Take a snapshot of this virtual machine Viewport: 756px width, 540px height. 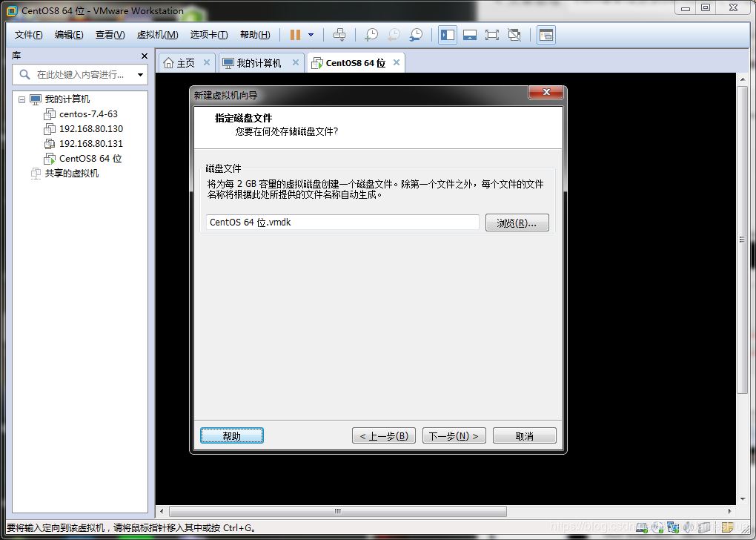tap(371, 34)
